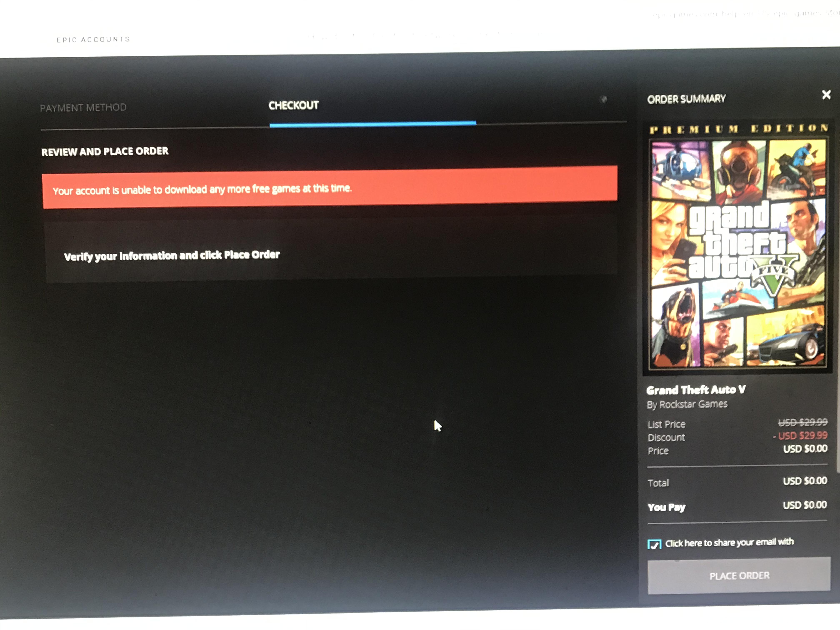Click the Premium Edition banner text
Image resolution: width=840 pixels, height=630 pixels.
click(x=739, y=129)
